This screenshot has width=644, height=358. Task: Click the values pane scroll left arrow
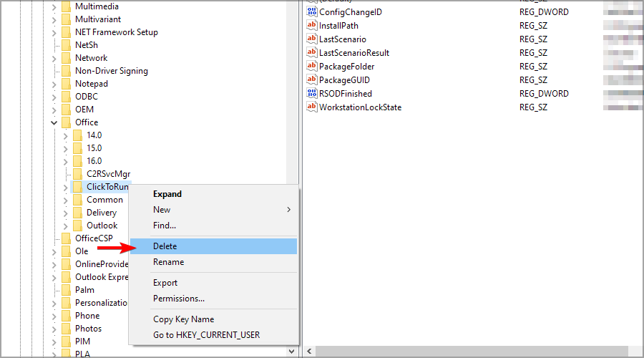[309, 351]
